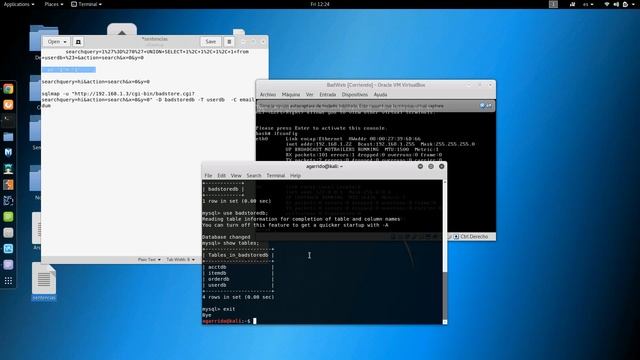Click the terminal shell prompt line
The width and height of the screenshot is (640, 360).
point(229,321)
